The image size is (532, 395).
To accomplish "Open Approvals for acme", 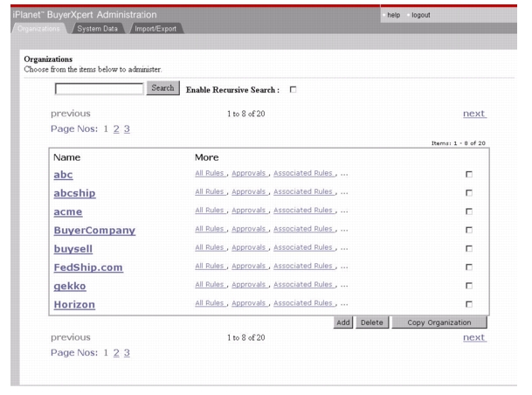I will coord(249,211).
